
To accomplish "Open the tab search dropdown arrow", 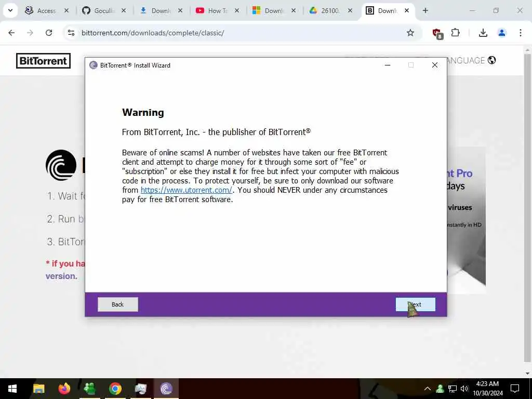I will [x=10, y=10].
